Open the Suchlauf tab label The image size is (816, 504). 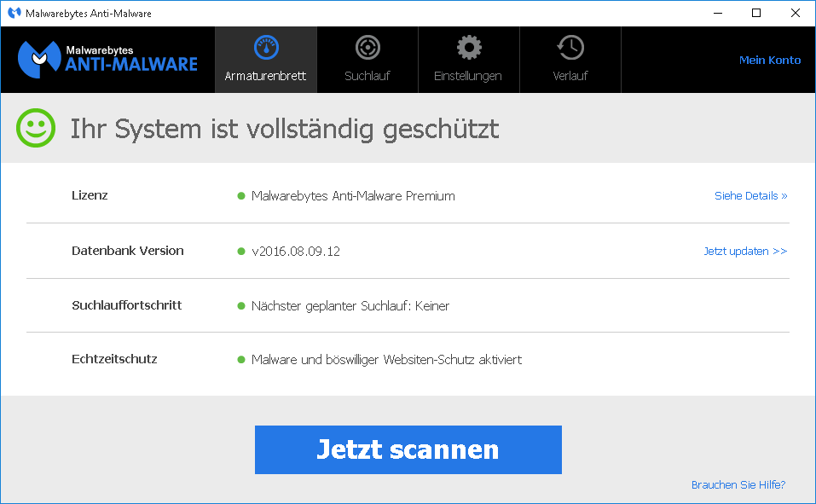pos(367,76)
